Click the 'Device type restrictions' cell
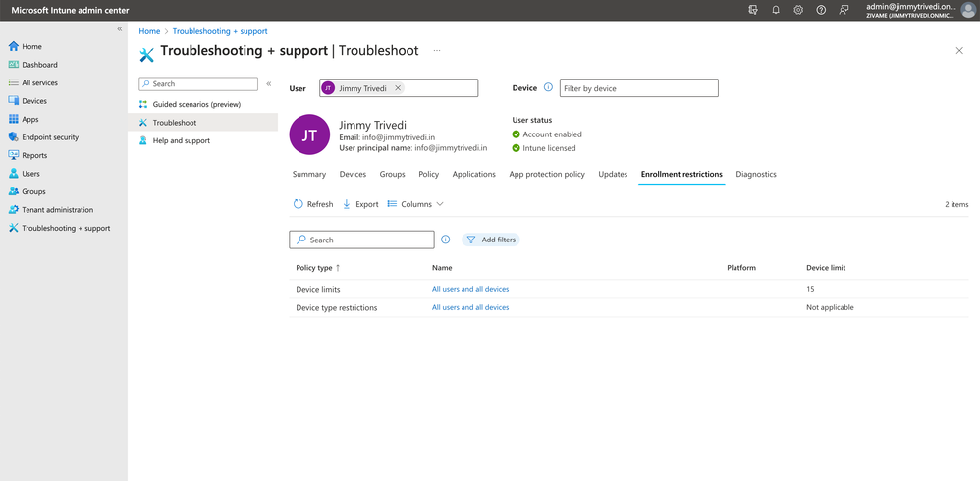The height and width of the screenshot is (481, 980). click(x=336, y=308)
